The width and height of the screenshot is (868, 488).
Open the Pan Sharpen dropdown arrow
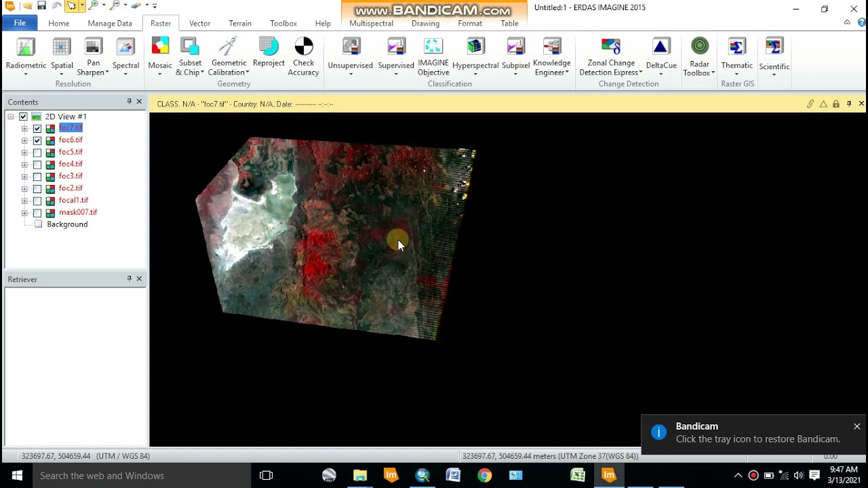click(107, 73)
